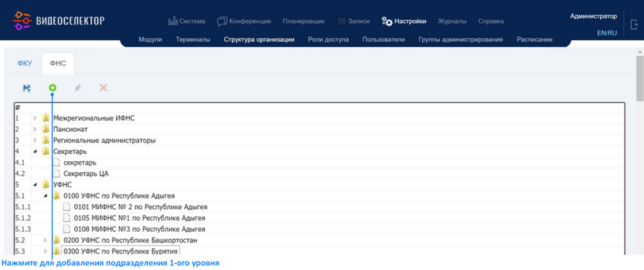Open the Пользователи settings page

(x=384, y=40)
